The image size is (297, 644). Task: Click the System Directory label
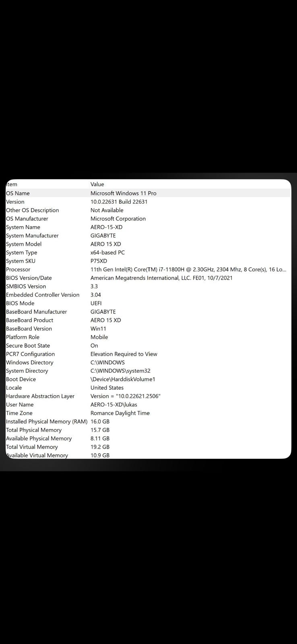click(27, 371)
